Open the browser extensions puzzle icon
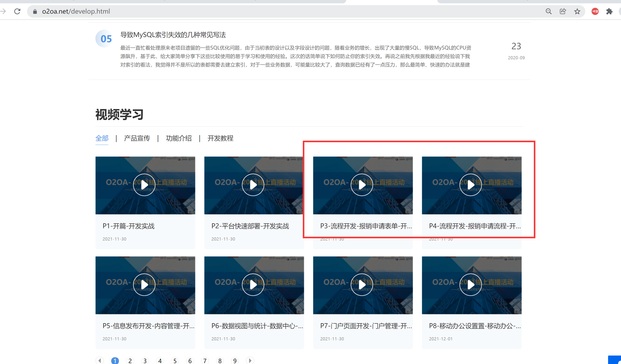Screen dimensions: 621x364 (609, 11)
